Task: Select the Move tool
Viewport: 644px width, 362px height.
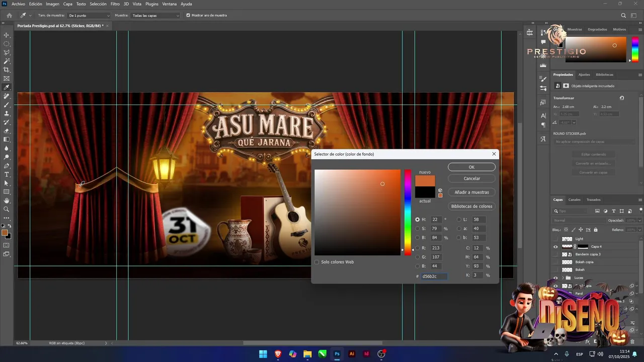Action: (x=7, y=35)
